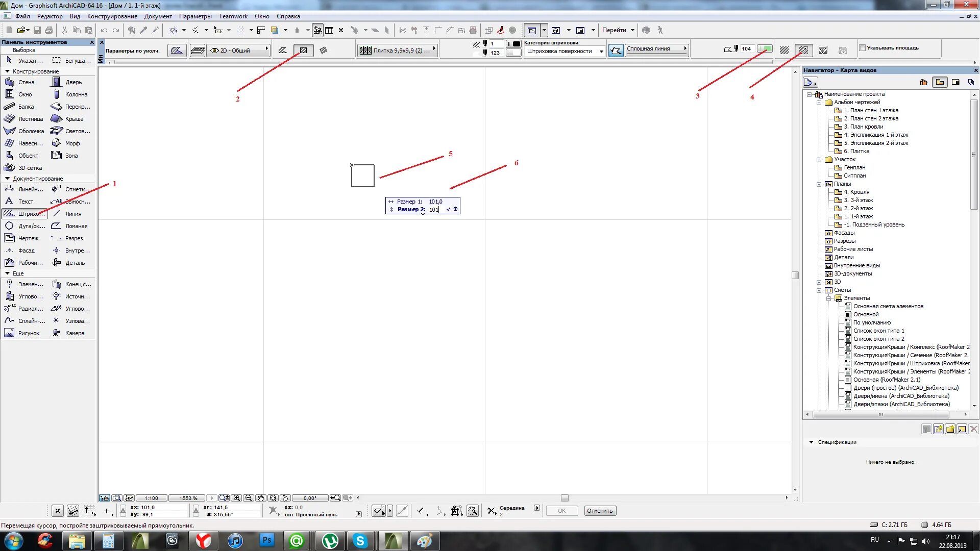Open the Документ menu
This screenshot has height=551, width=980.
[158, 16]
